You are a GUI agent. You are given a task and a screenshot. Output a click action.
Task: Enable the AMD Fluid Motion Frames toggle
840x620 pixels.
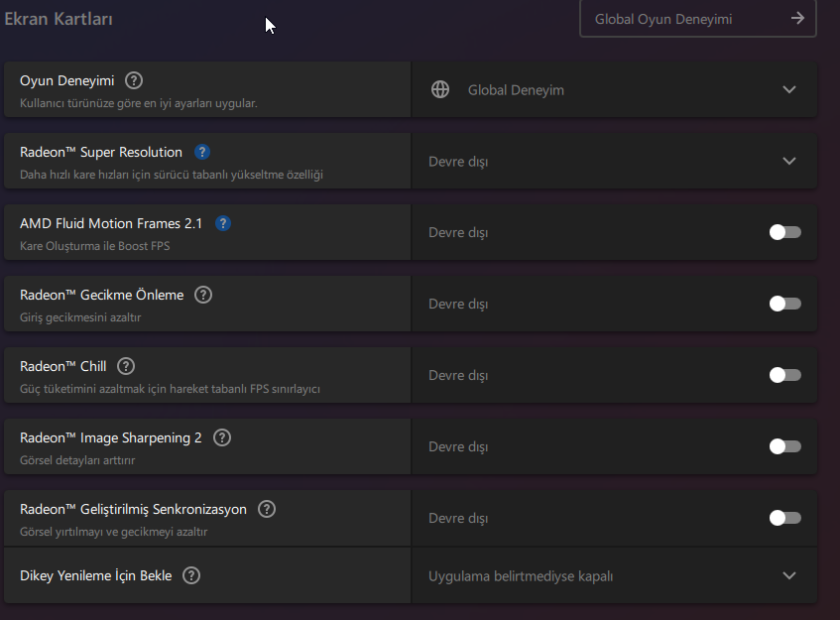tap(785, 232)
